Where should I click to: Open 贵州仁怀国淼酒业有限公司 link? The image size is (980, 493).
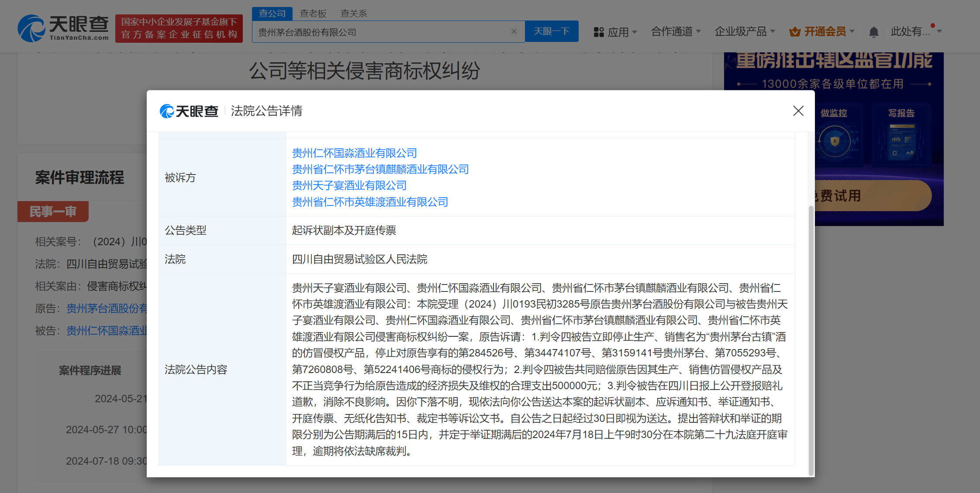tap(354, 153)
